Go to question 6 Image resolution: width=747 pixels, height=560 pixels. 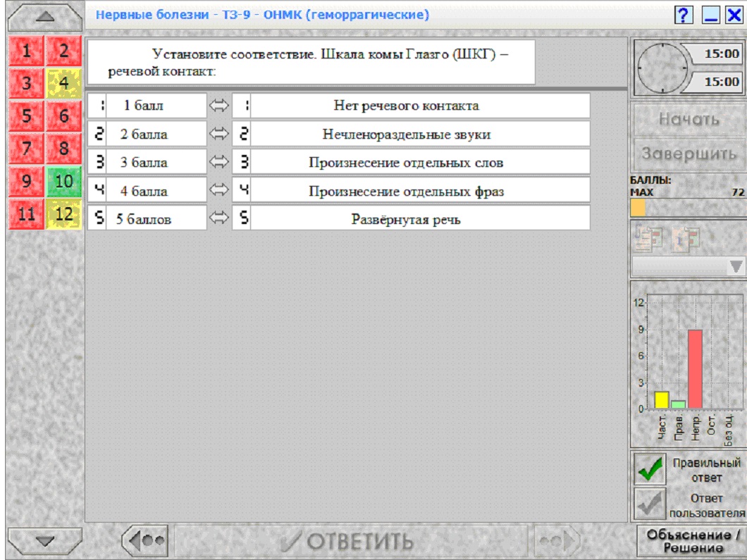tap(64, 116)
